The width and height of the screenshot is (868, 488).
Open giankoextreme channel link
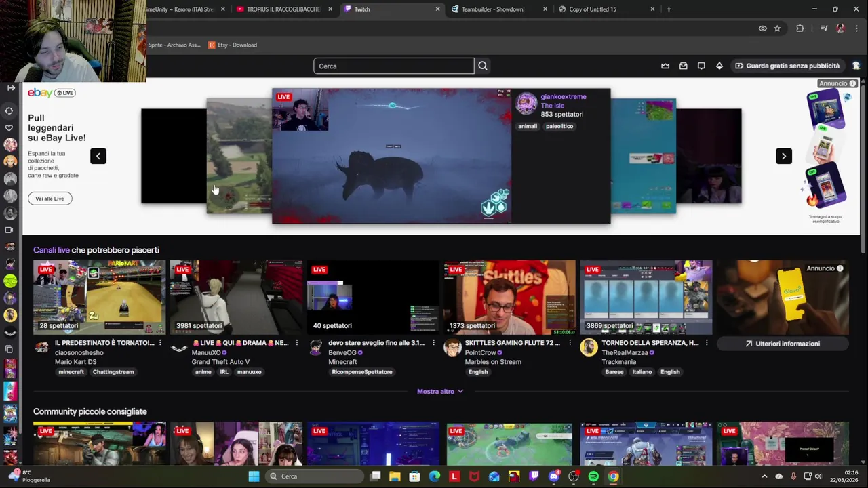[x=564, y=96]
